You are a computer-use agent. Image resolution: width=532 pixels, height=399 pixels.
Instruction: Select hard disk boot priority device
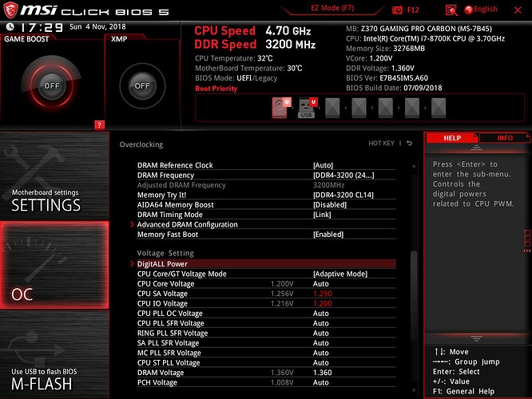[x=280, y=108]
